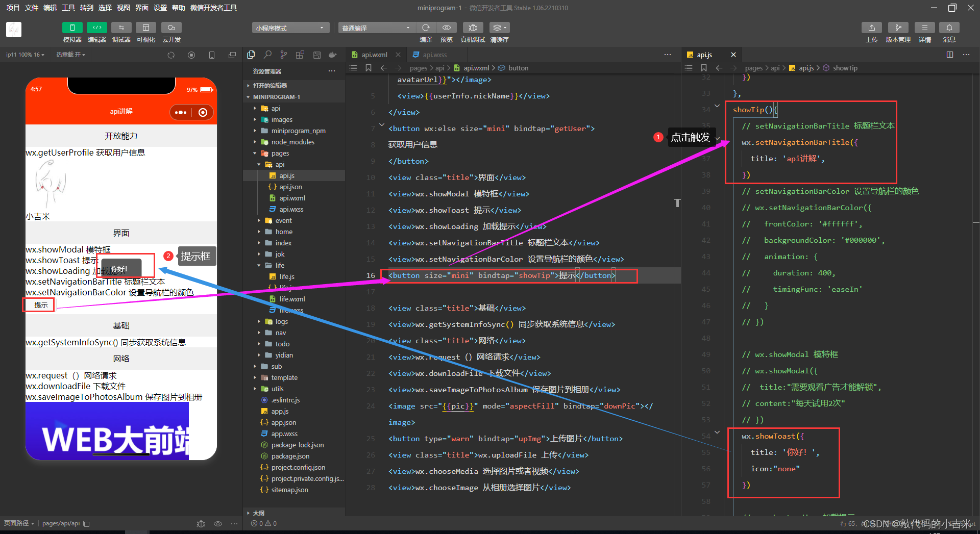Open version management (版本管理)

(x=898, y=28)
